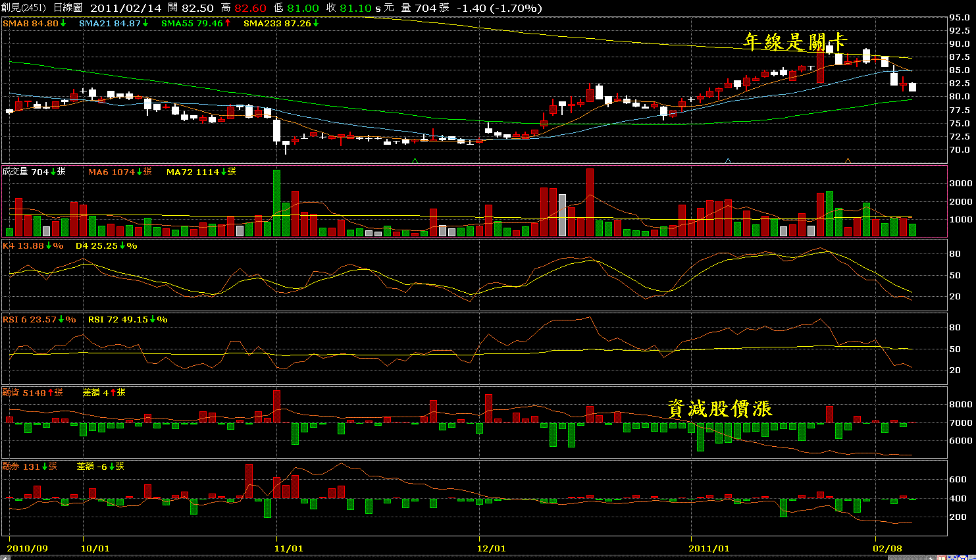Click the 12/01 date axis label
Screen dimensions: 976x560
[x=491, y=548]
